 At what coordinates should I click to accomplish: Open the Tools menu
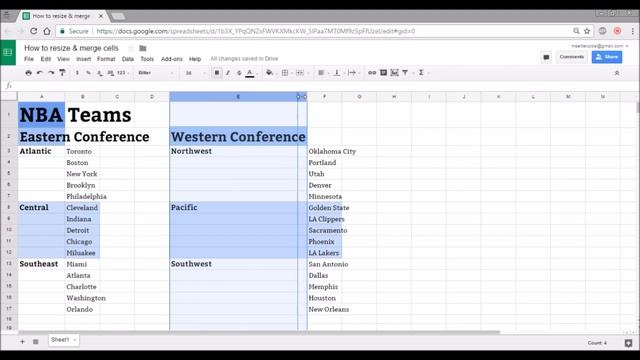click(147, 59)
